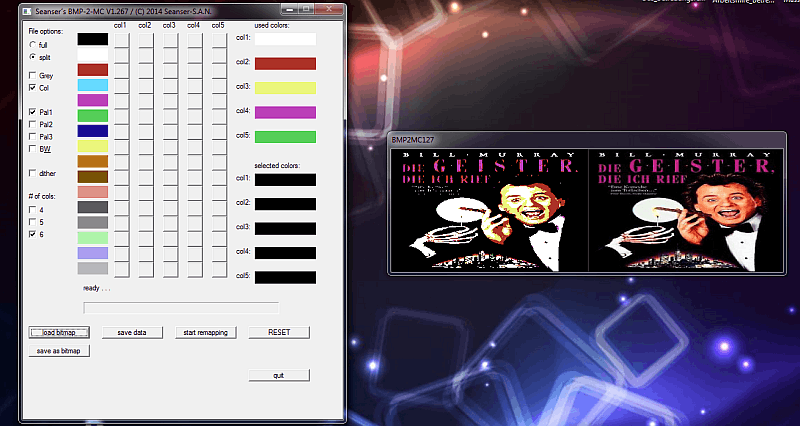Click col5 grid button in dark blue row
800x426 pixels.
point(219,133)
